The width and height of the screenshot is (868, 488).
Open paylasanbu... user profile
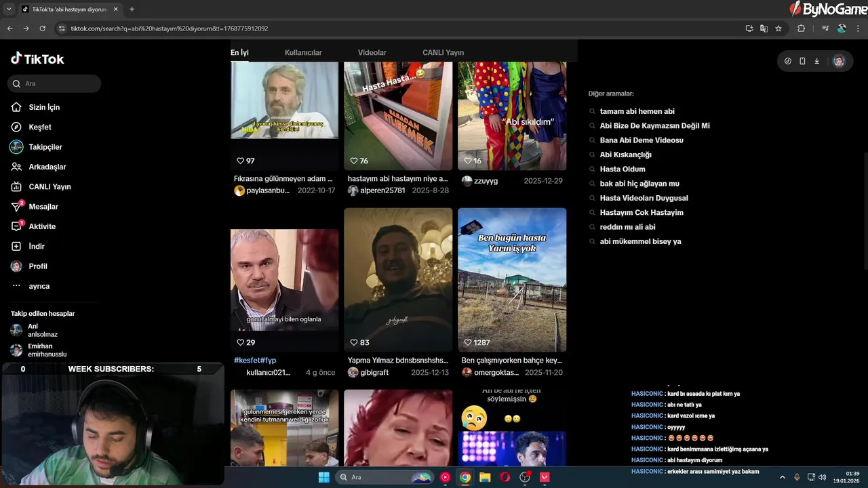(x=262, y=190)
